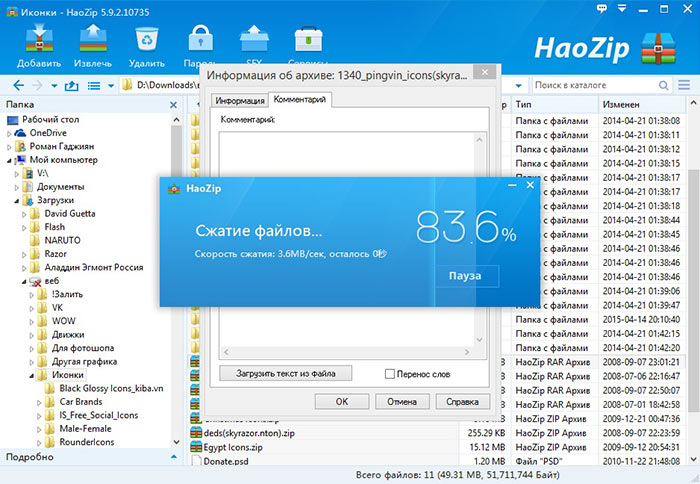The image size is (700, 484).
Task: Switch to the Информация tab
Action: [238, 100]
